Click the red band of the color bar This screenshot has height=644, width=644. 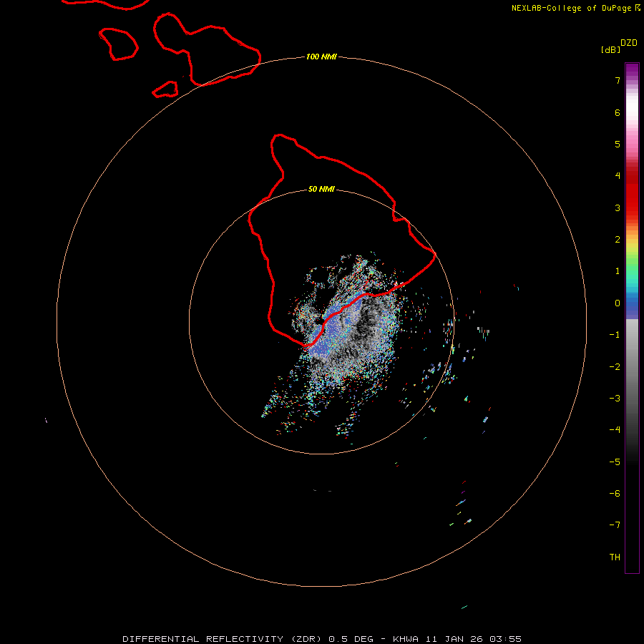(632, 191)
